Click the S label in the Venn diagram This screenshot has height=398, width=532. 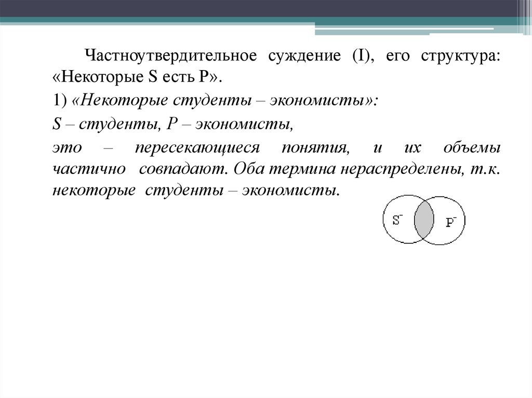pyautogui.click(x=397, y=221)
